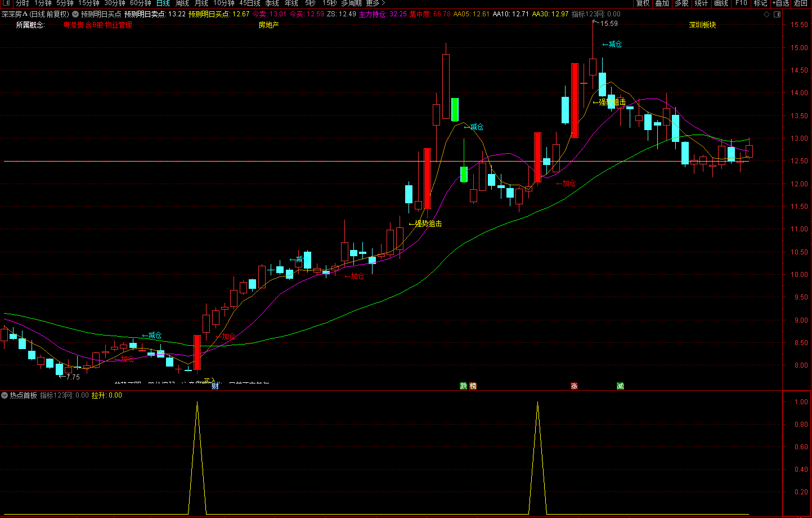
Task: Open the main chart indicator dropdown arrow
Action: point(75,14)
